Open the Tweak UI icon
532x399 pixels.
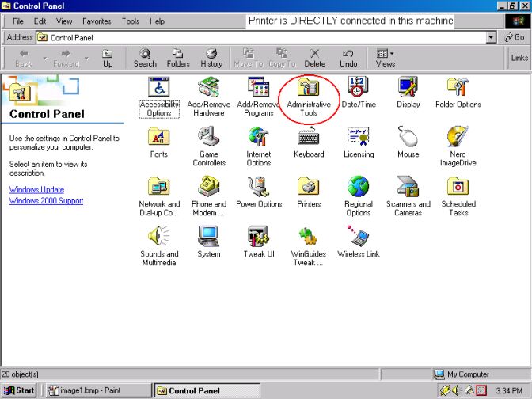[x=258, y=237]
